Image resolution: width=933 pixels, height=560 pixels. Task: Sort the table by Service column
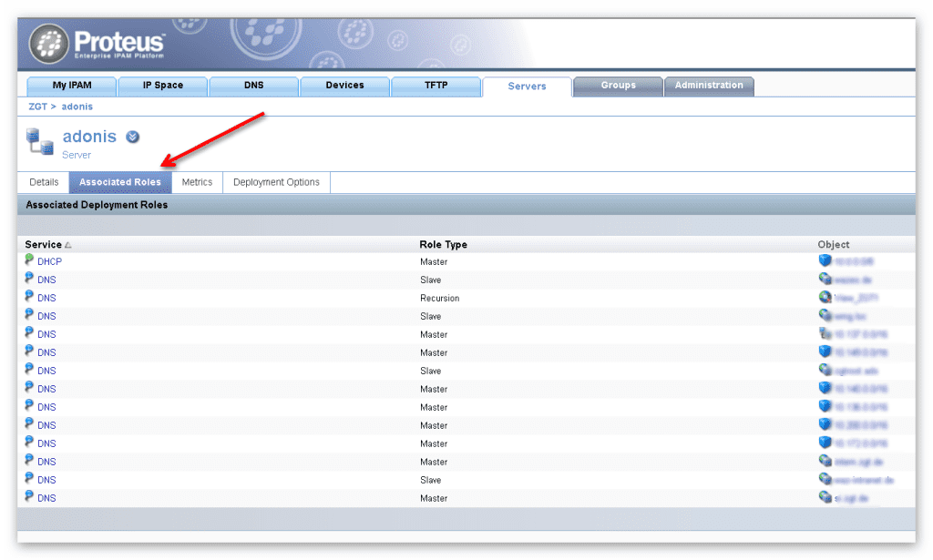coord(44,244)
